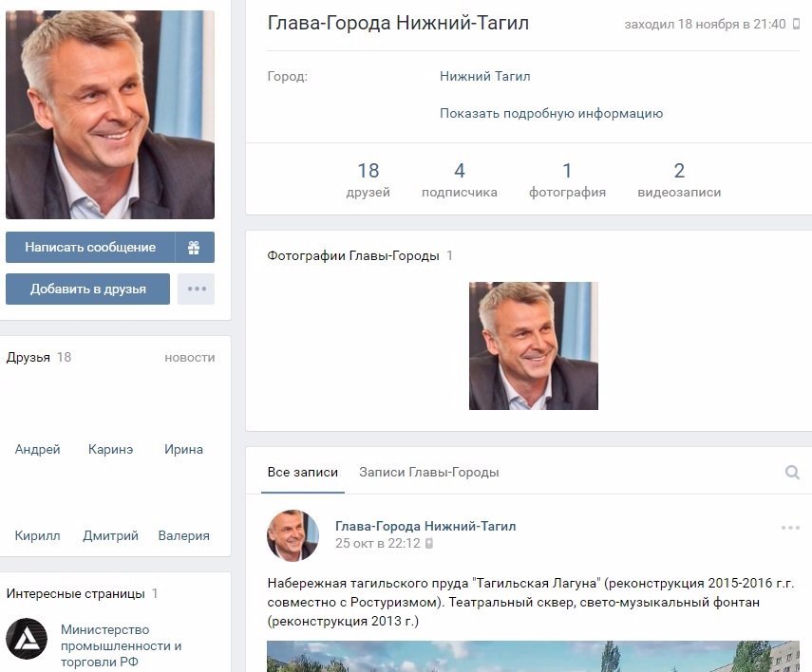Switch friends list to новости view
This screenshot has width=812, height=672.
[189, 358]
